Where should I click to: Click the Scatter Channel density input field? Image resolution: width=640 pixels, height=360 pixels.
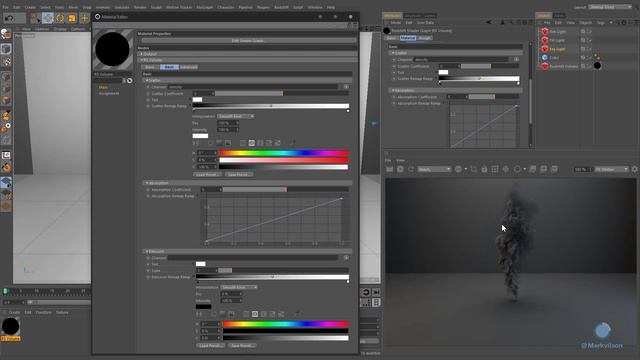coord(253,87)
